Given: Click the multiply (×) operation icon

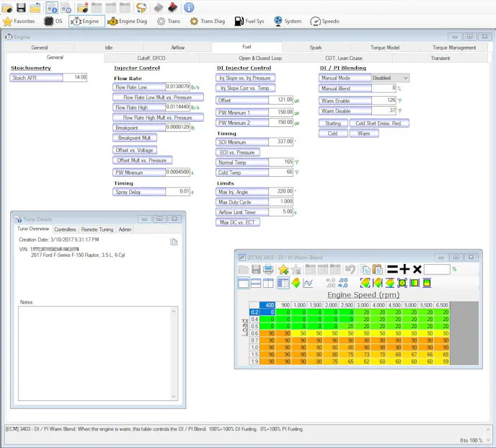Looking at the screenshot, I should point(417,269).
